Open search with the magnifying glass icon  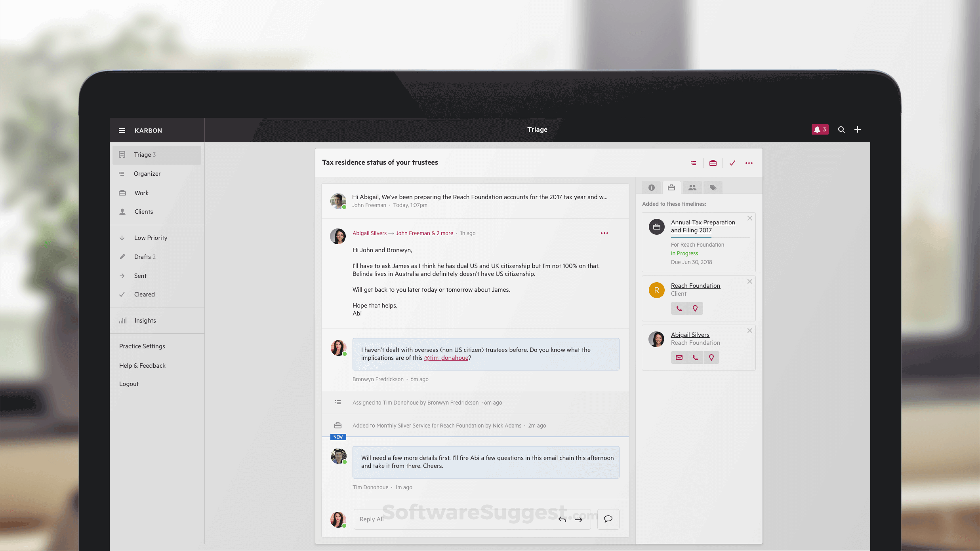pyautogui.click(x=841, y=129)
